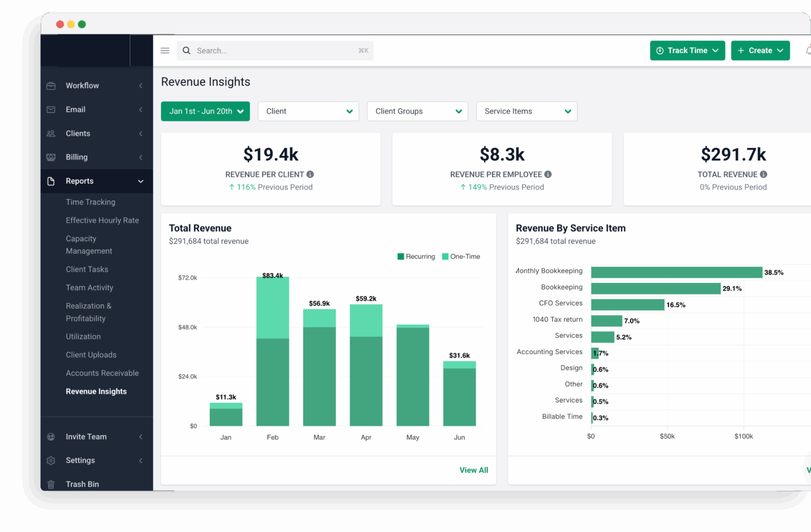Click the plus icon in Create button
811x532 pixels.
[741, 51]
